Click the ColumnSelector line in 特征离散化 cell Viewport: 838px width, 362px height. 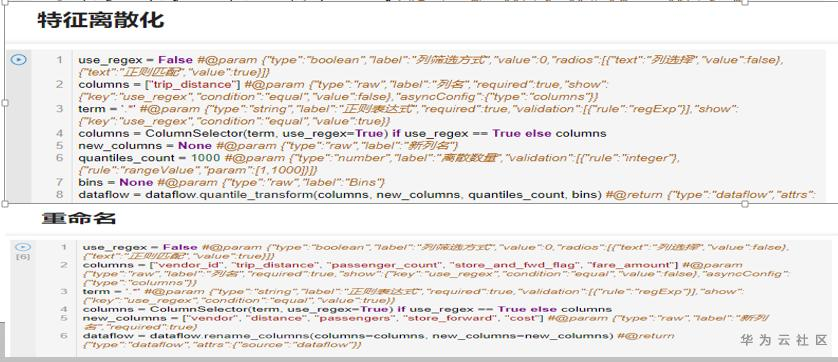pyautogui.click(x=342, y=133)
